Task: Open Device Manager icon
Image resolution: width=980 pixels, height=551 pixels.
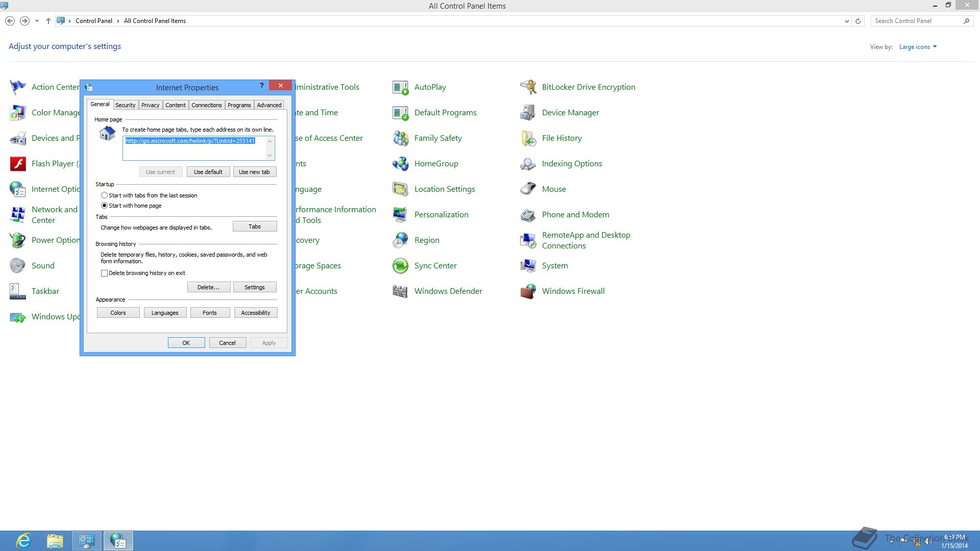Action: [x=528, y=113]
